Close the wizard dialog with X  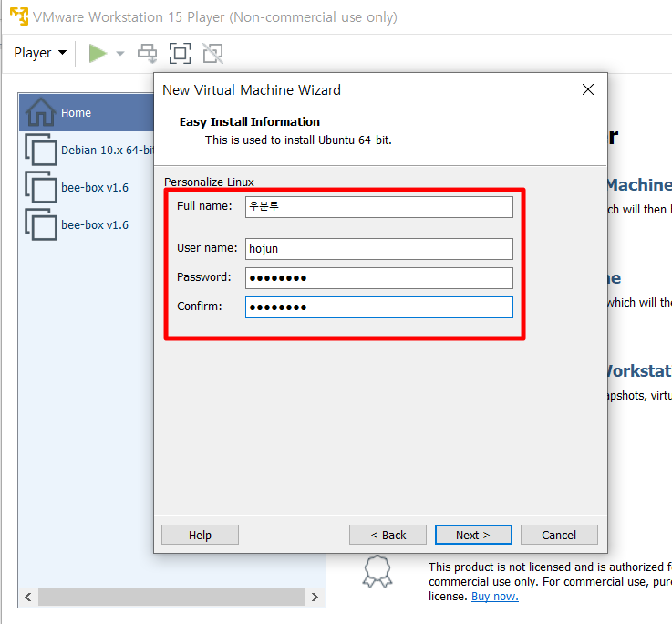pyautogui.click(x=588, y=89)
